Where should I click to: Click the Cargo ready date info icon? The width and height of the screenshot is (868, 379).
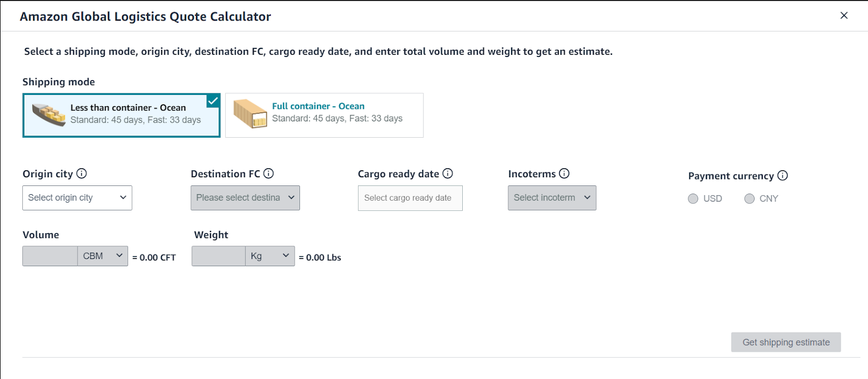pyautogui.click(x=447, y=174)
